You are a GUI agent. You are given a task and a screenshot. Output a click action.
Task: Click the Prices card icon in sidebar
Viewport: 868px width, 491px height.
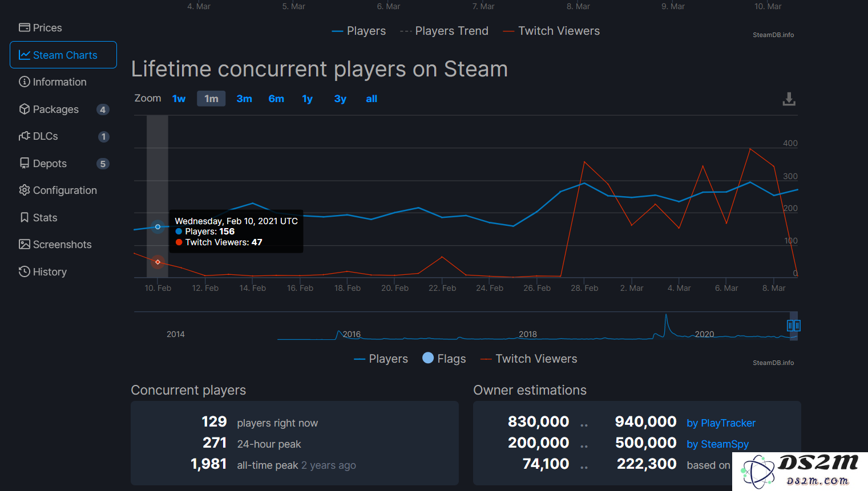(24, 27)
